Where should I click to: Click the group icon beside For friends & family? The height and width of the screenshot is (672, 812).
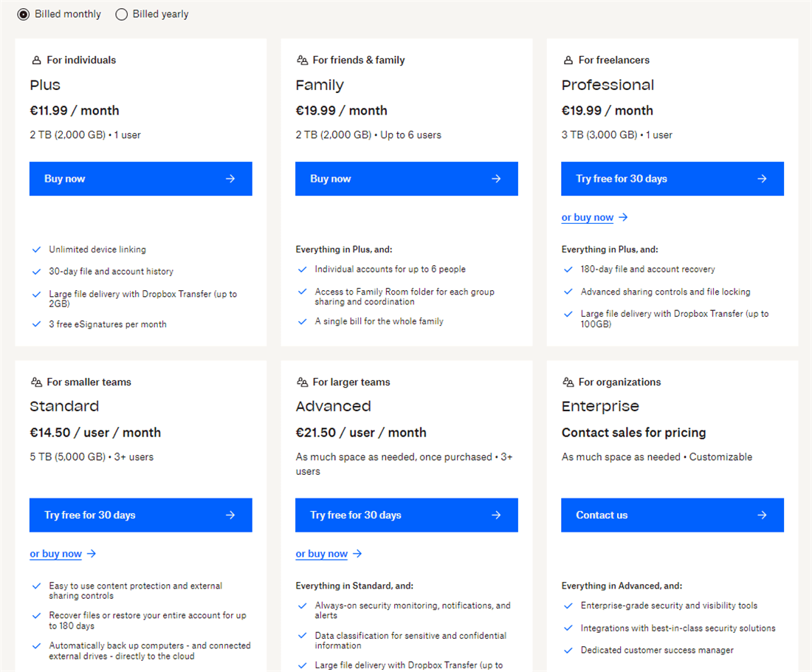(302, 61)
